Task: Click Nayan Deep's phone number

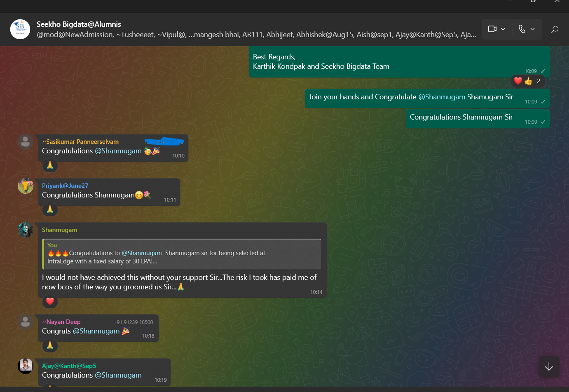Action: tap(133, 322)
